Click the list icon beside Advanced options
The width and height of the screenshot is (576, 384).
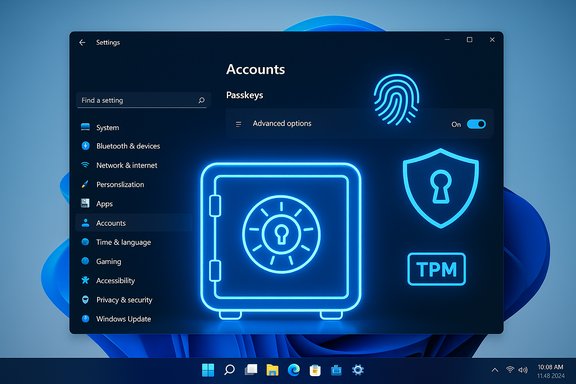click(x=238, y=124)
